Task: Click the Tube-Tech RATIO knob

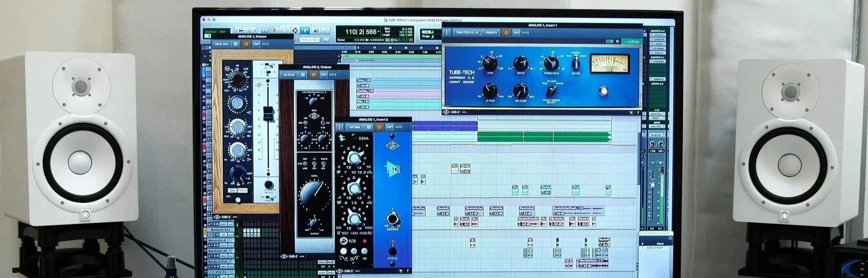Action: [520, 63]
